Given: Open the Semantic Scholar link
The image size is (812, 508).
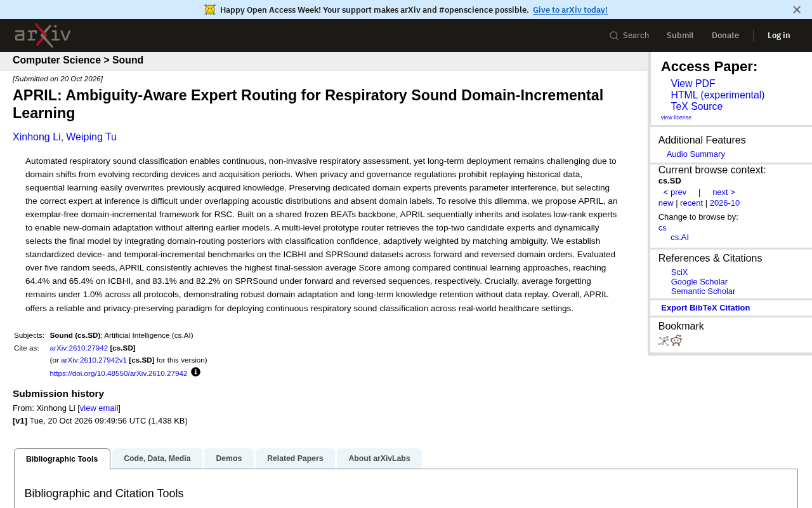Looking at the screenshot, I should (703, 291).
